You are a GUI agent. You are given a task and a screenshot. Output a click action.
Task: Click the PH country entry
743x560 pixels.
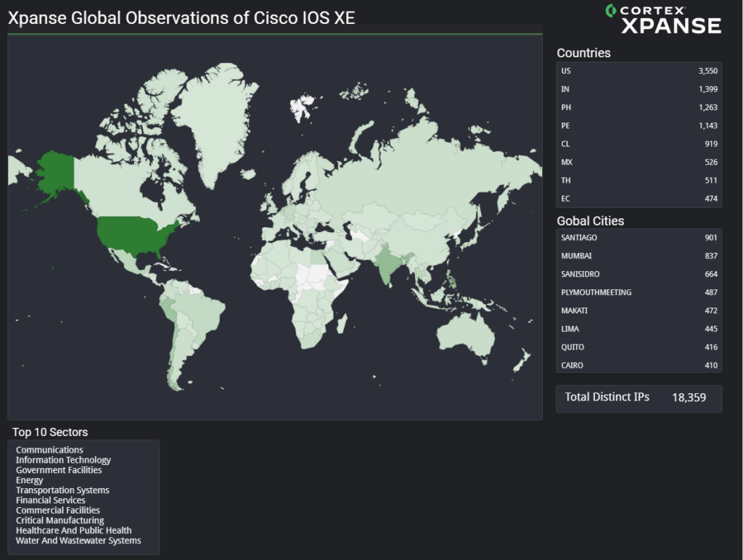tap(639, 107)
